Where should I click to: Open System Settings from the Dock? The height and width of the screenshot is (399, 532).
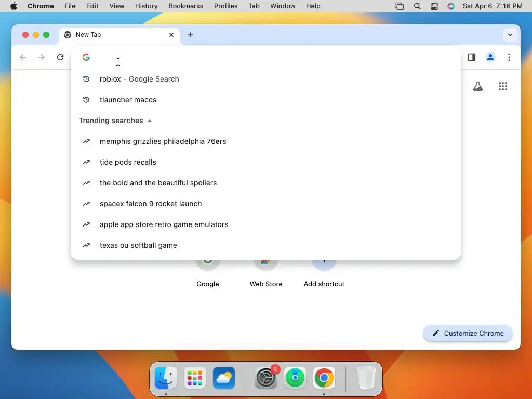tap(266, 378)
